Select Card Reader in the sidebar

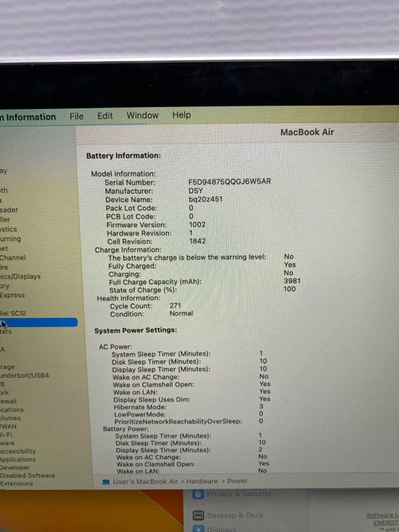coord(9,210)
